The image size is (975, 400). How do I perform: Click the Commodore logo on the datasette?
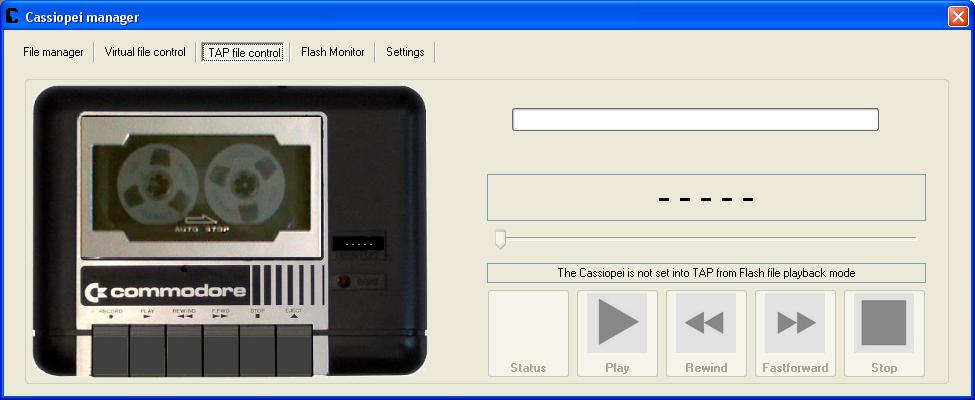tap(166, 291)
